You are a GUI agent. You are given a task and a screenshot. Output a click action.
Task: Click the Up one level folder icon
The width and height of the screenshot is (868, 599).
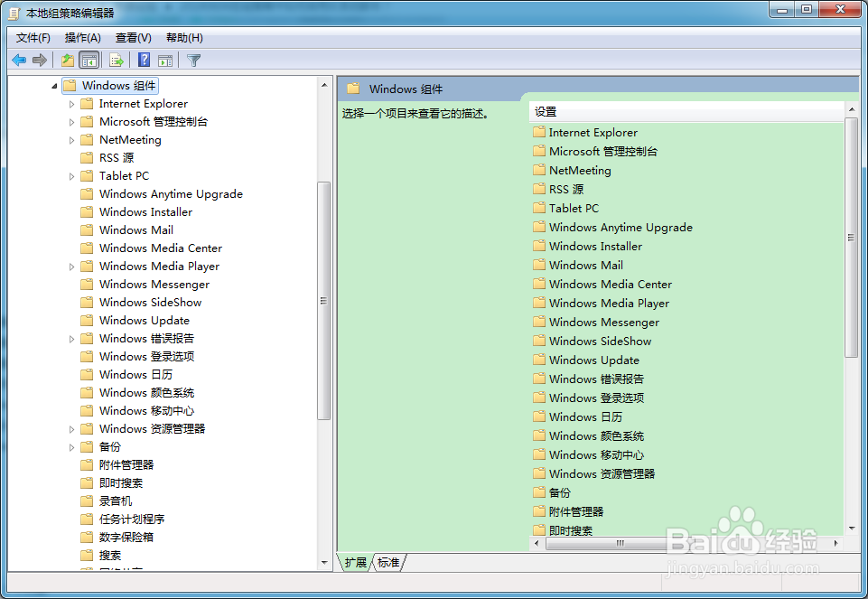pos(68,60)
